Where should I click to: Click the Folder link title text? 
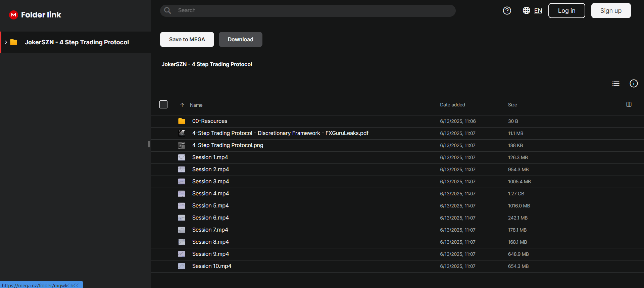[x=41, y=15]
